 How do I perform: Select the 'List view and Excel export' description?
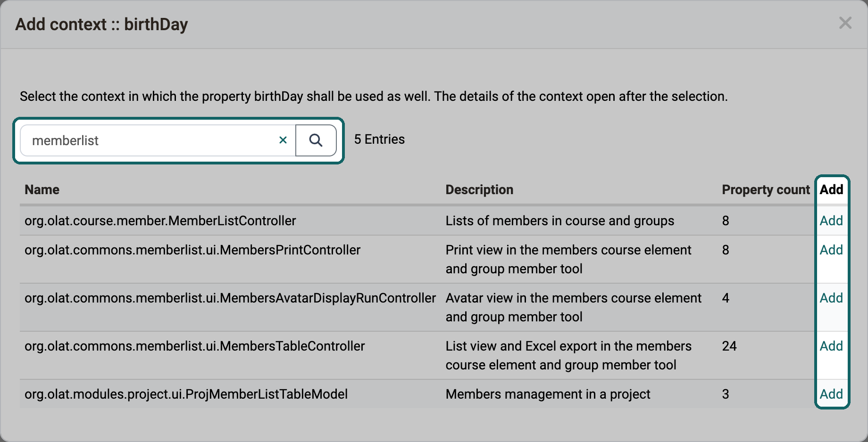(x=568, y=355)
